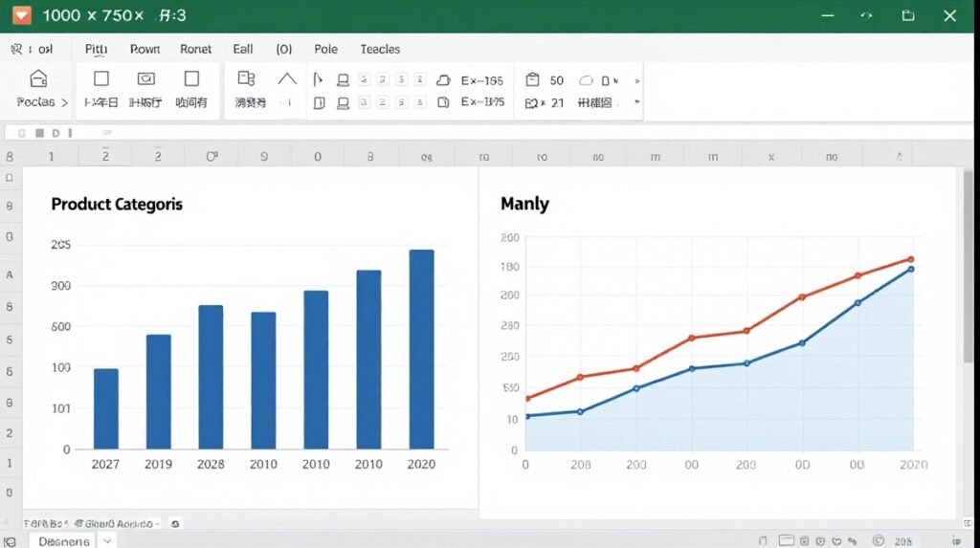Image resolution: width=980 pixels, height=548 pixels.
Task: Click the '2019' bar chart axis label
Action: [x=158, y=464]
